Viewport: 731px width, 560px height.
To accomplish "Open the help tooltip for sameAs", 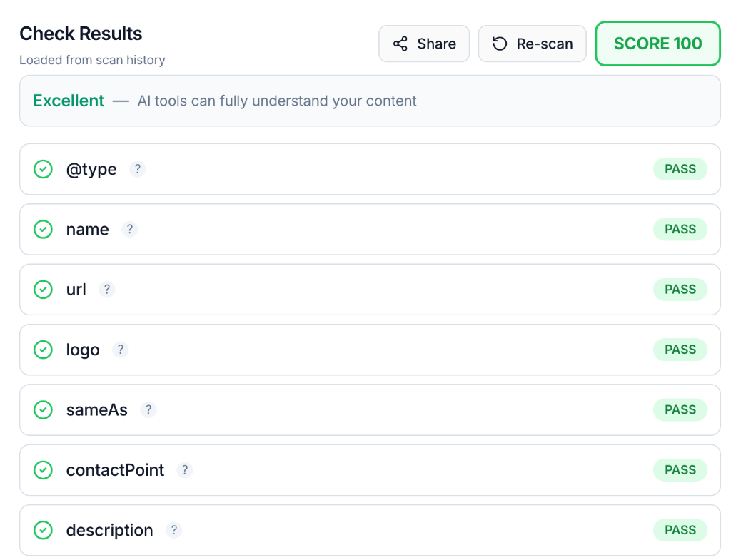I will [148, 409].
